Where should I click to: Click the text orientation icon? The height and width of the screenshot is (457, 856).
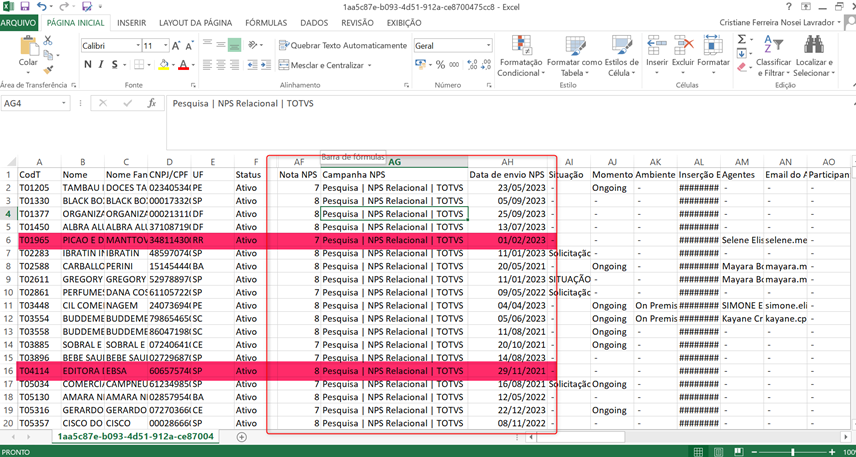coord(253,44)
